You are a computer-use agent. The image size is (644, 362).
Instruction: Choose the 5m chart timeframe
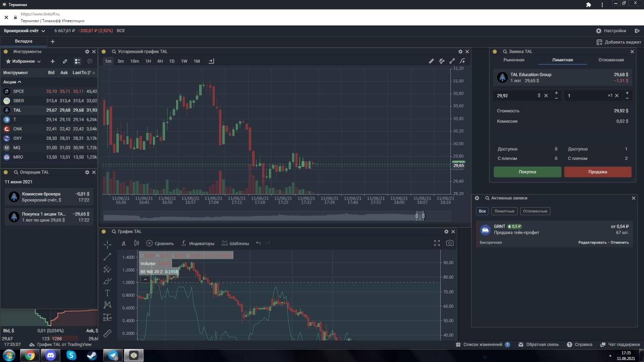coord(121,61)
